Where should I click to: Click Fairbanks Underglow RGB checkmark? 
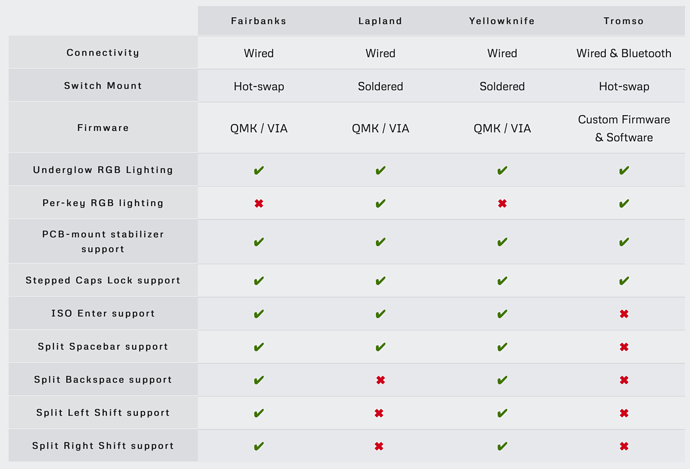tap(259, 170)
